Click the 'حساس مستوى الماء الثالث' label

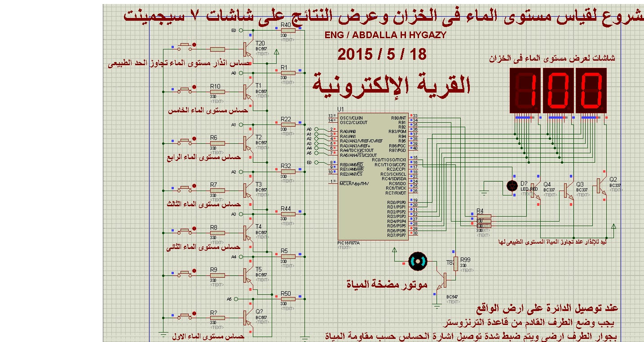pyautogui.click(x=204, y=204)
